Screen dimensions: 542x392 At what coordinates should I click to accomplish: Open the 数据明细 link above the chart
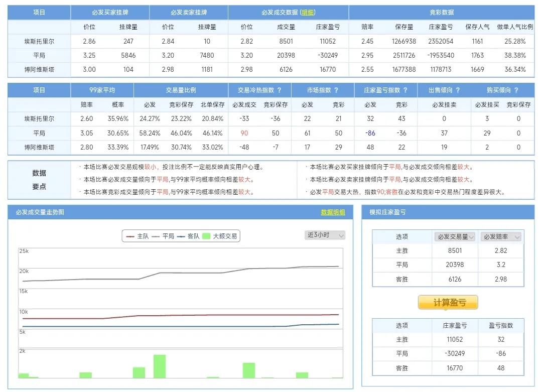click(x=334, y=213)
